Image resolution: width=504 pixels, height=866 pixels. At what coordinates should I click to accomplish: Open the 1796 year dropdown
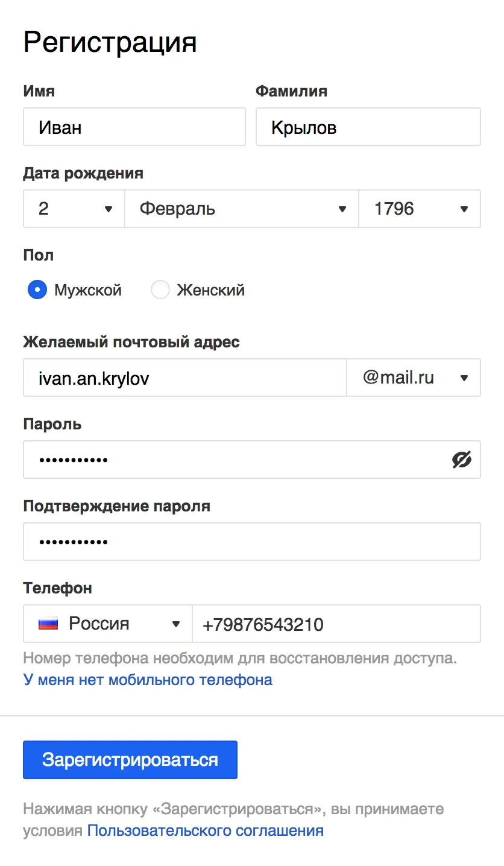pos(420,209)
